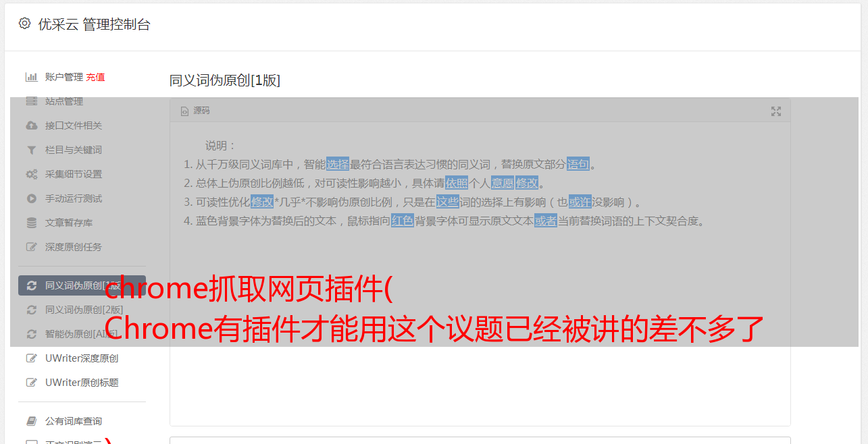The image size is (868, 444).
Task: Select the active 同义词伪原创[1版] item
Action: point(82,285)
